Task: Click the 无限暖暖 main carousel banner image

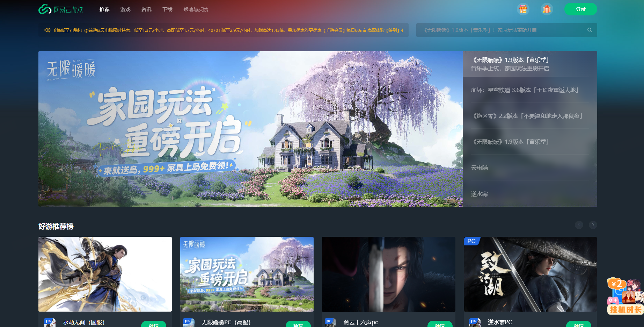Action: coord(250,129)
